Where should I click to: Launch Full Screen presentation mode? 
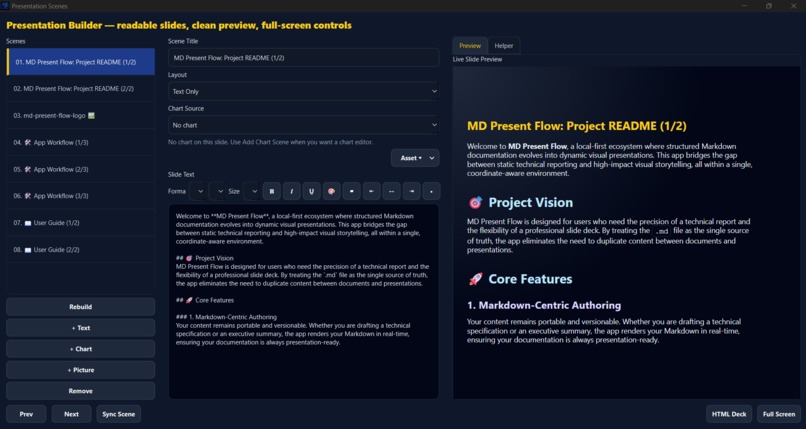tap(779, 414)
